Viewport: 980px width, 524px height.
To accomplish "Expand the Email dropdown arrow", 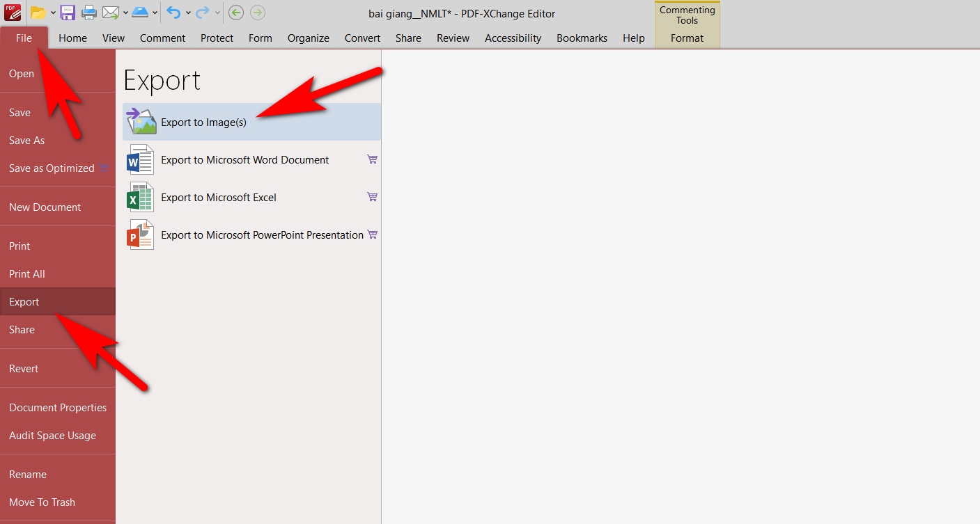I will point(125,13).
